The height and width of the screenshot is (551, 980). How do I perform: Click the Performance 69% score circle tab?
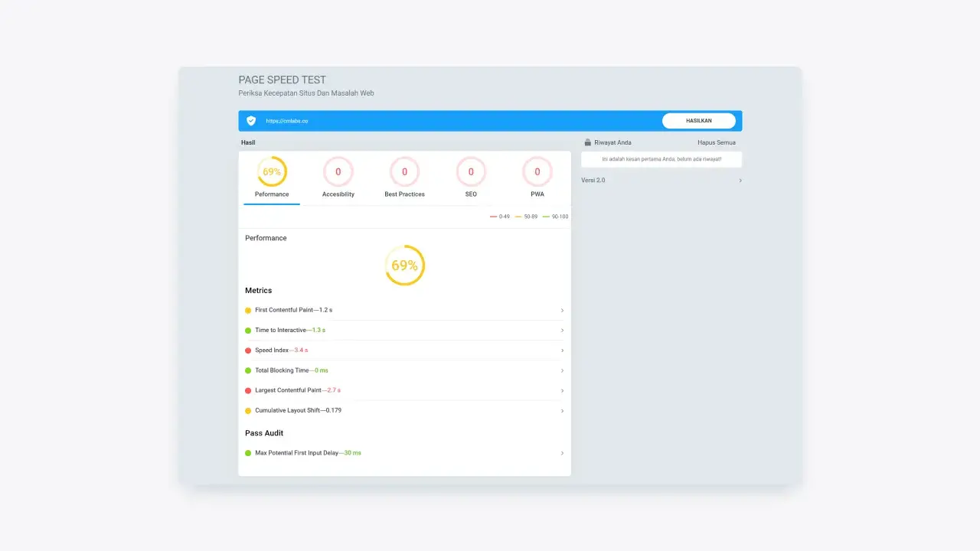click(x=272, y=172)
